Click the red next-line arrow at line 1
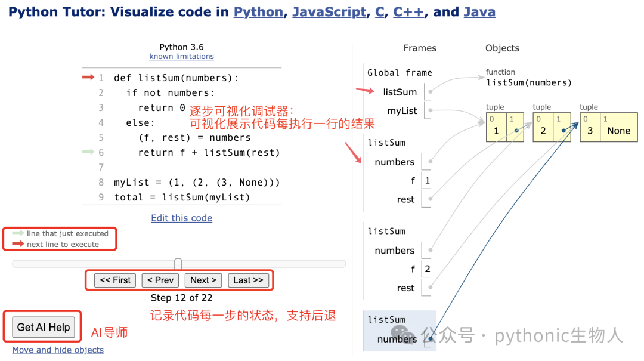The width and height of the screenshot is (644, 361). coord(88,78)
